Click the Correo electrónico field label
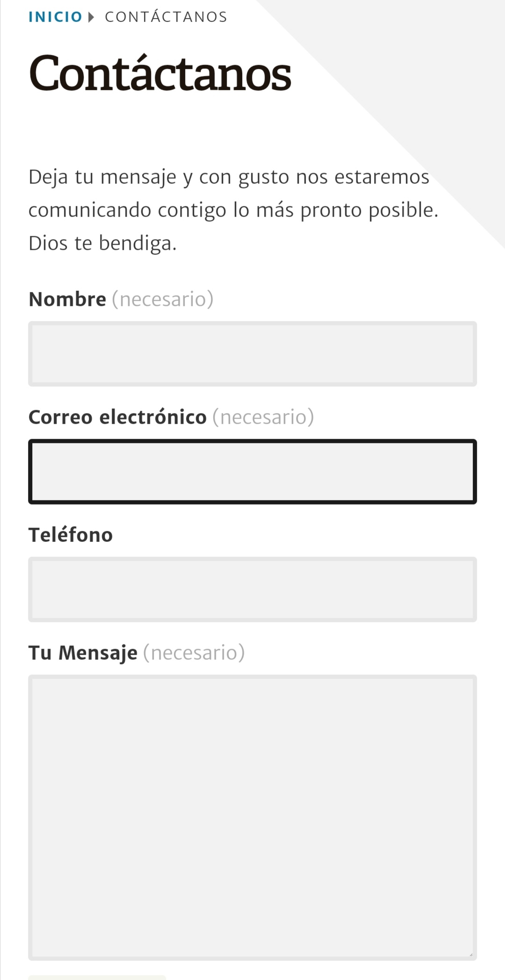 pyautogui.click(x=117, y=417)
